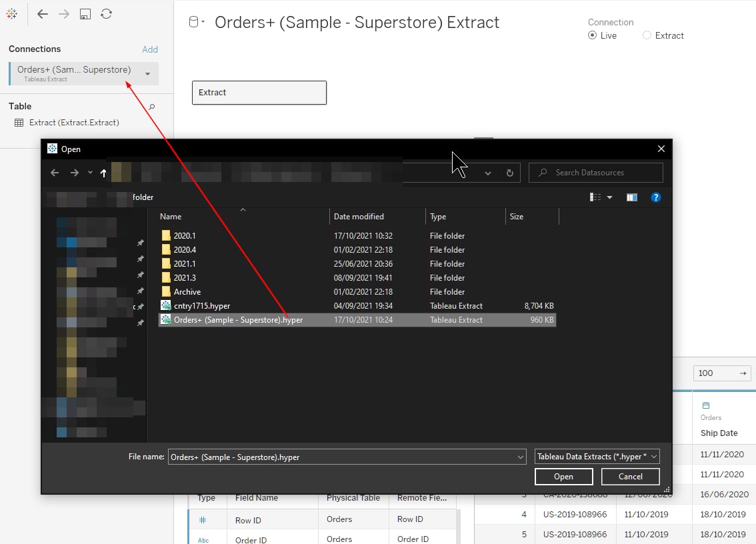Click the 100 rows input field
Screen dimensions: 756x544
tap(716, 373)
